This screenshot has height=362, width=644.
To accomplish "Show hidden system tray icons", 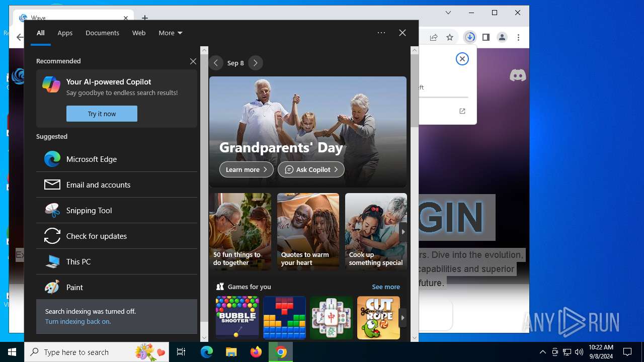I will pos(542,352).
